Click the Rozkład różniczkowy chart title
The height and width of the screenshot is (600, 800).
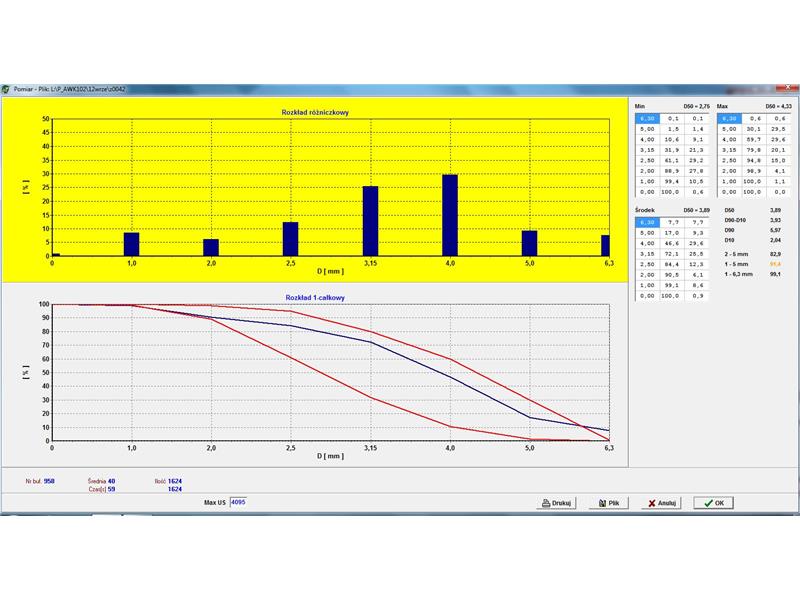[x=313, y=112]
